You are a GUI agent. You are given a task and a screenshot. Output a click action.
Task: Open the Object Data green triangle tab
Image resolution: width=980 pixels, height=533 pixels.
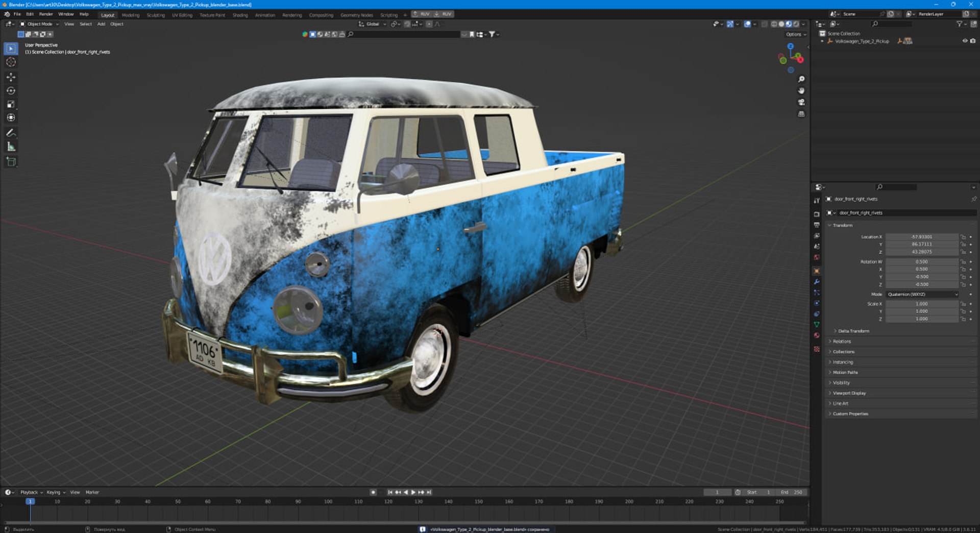(x=817, y=325)
